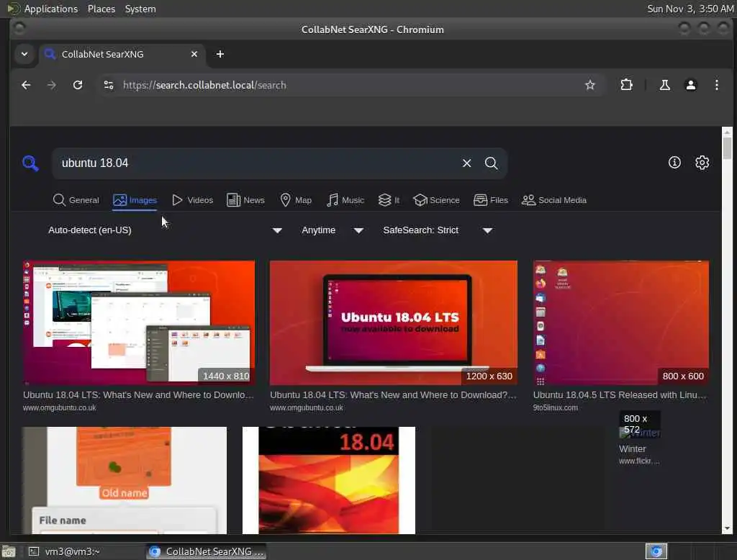The image size is (737, 560).
Task: Open the 1440 x 810 result's title link
Action: (x=138, y=395)
